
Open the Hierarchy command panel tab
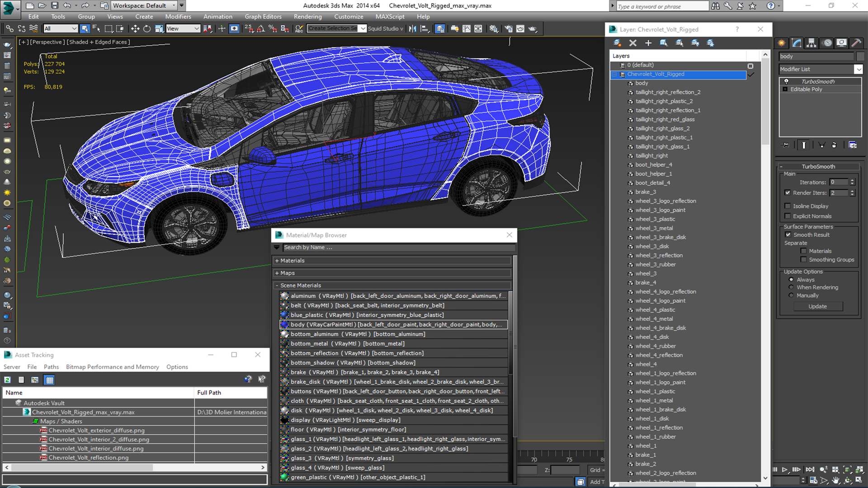coord(811,43)
